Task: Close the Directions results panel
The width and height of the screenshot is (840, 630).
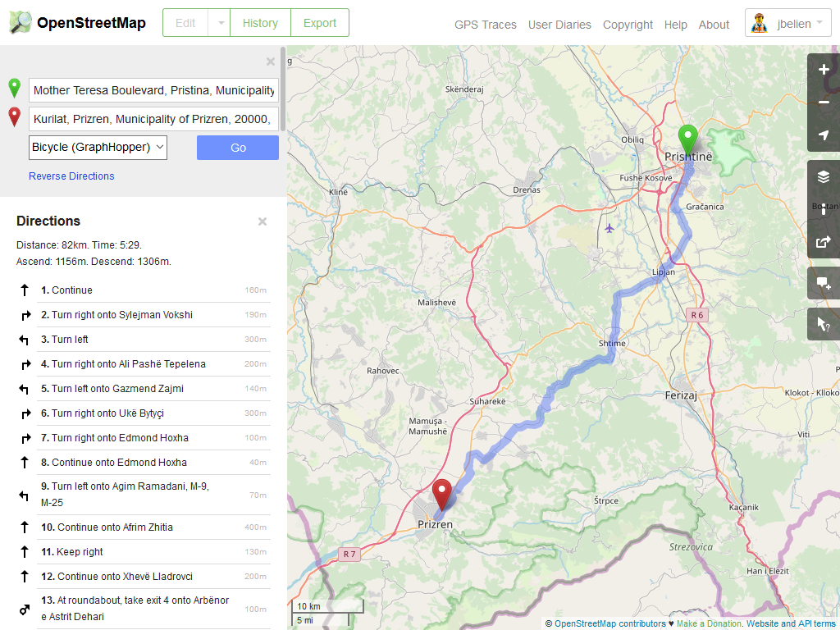Action: pos(262,221)
